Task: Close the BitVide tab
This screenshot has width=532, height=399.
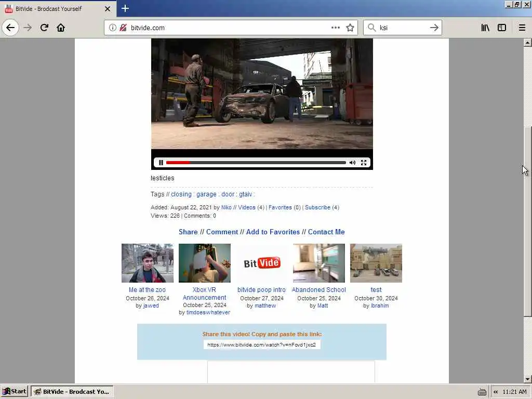Action: [108, 9]
